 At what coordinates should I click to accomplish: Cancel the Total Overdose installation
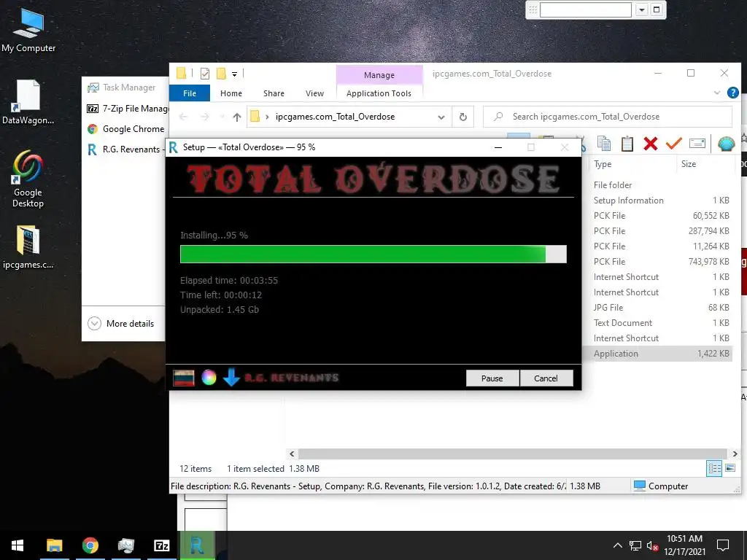pyautogui.click(x=546, y=378)
